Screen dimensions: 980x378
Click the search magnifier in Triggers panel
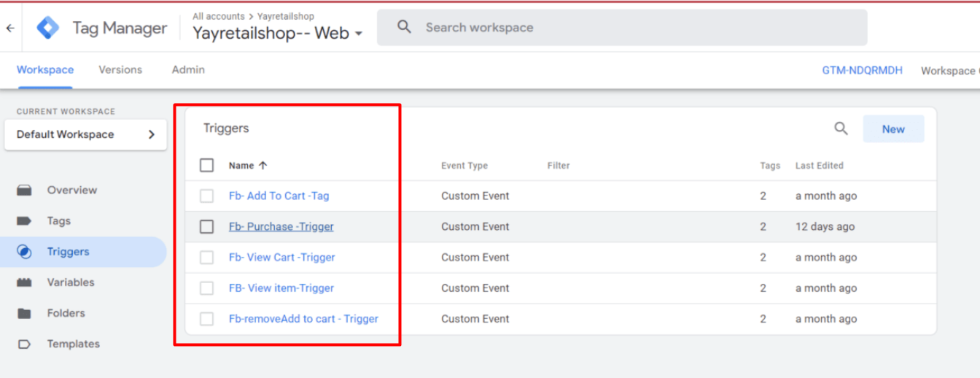click(x=841, y=129)
